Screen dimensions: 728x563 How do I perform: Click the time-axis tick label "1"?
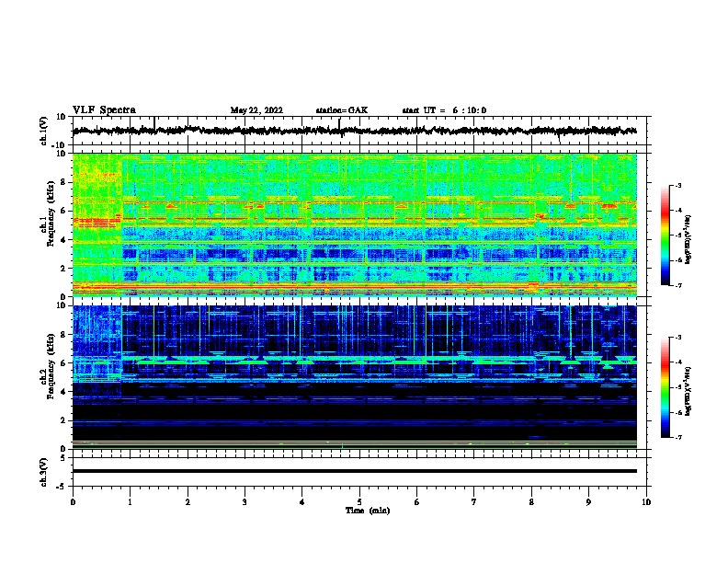(x=130, y=502)
